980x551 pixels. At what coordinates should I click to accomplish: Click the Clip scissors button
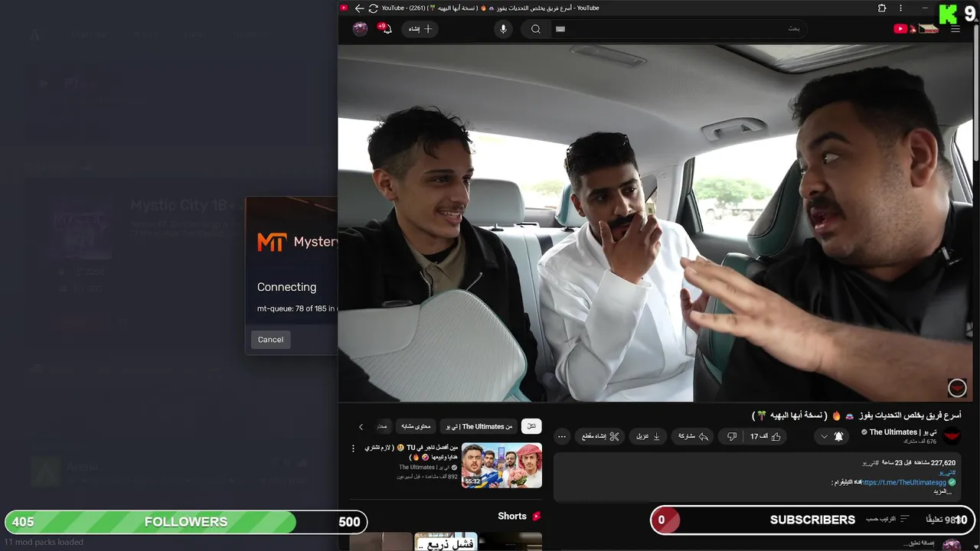click(x=600, y=436)
